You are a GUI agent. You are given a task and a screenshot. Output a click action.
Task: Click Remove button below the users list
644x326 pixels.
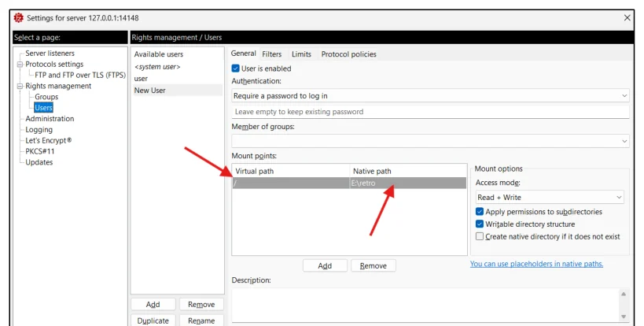point(201,304)
